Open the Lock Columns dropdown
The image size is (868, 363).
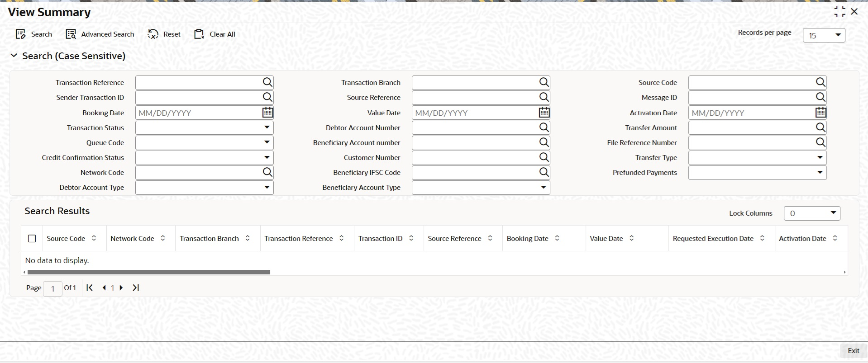[x=812, y=213]
